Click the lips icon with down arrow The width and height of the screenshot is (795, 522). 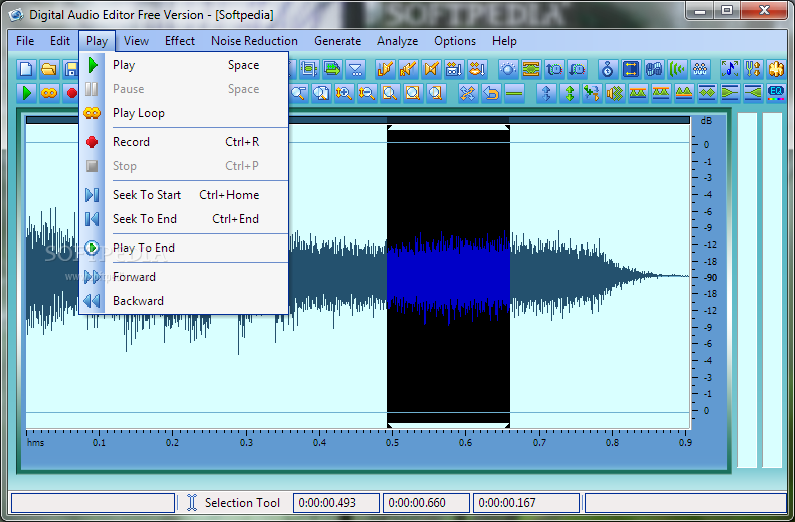[478, 69]
